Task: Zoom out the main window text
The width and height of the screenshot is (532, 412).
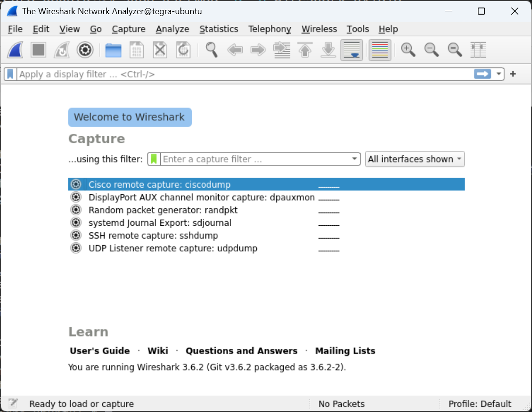Action: (x=432, y=50)
